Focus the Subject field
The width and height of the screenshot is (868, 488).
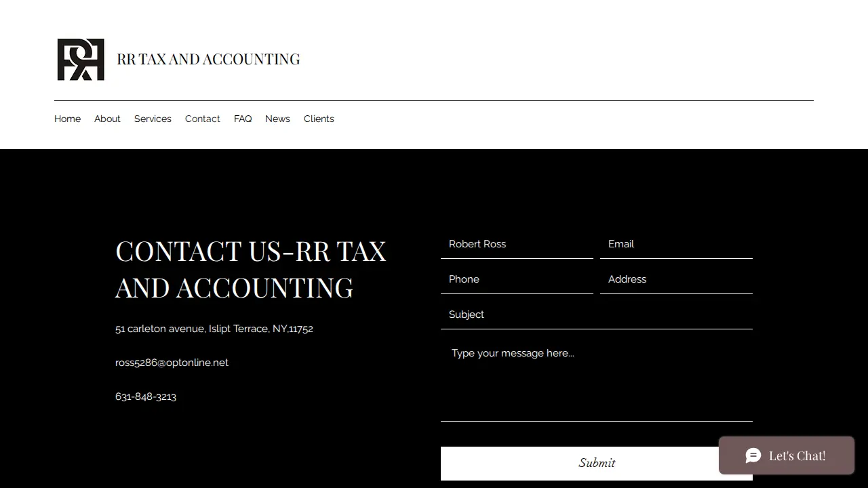point(597,314)
